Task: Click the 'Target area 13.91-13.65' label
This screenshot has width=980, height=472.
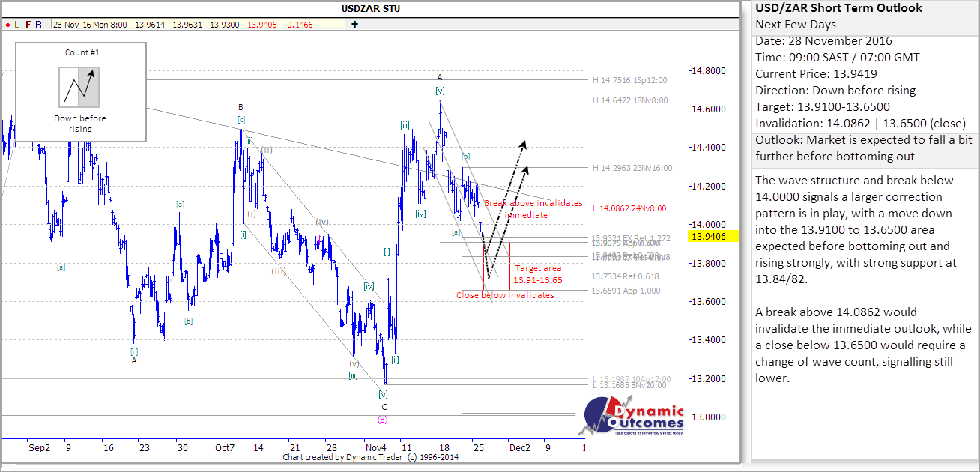Action: pos(537,273)
